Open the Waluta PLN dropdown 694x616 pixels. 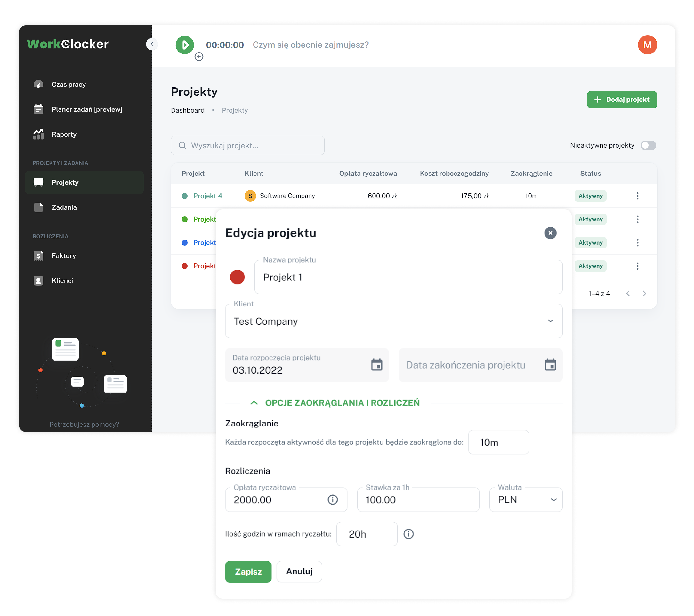(526, 499)
